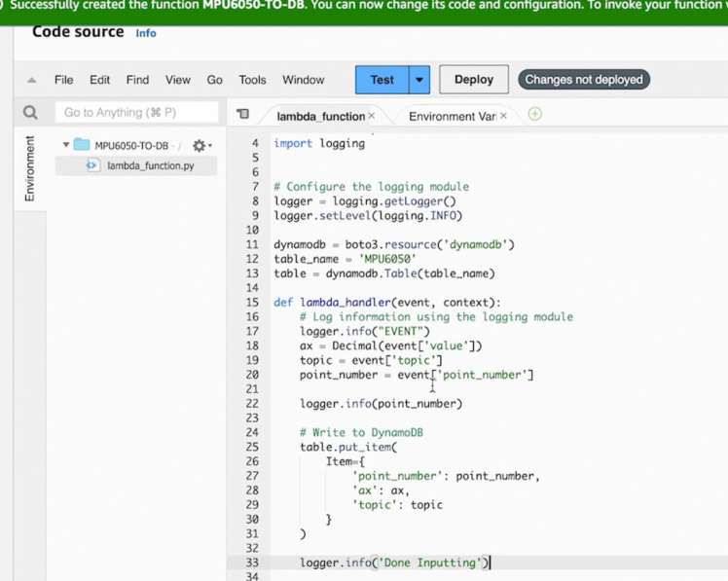Click the blue Test button
Screen dimensions: 728x581
point(382,80)
